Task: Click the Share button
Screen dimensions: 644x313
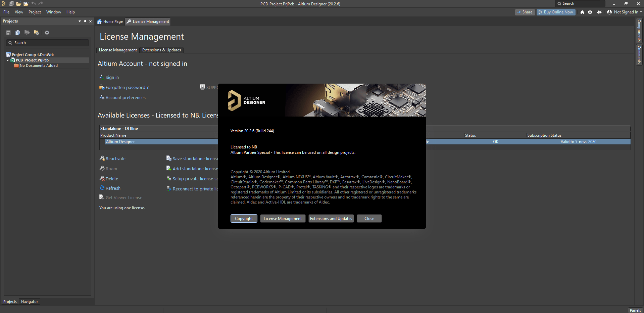Action: click(x=525, y=12)
